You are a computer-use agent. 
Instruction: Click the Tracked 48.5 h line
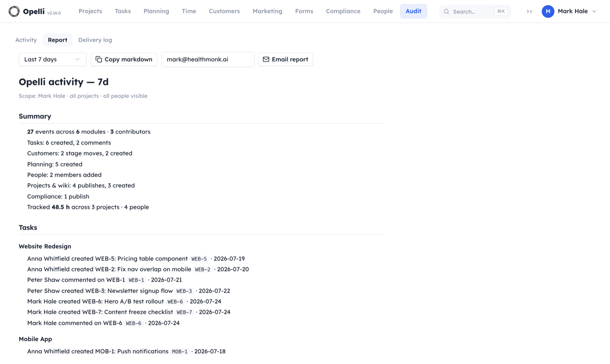click(x=88, y=207)
